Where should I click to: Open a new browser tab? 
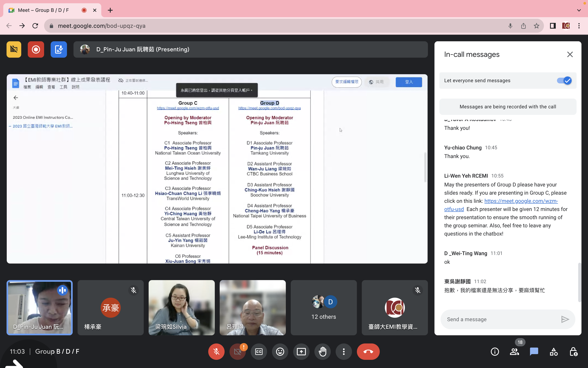click(110, 10)
